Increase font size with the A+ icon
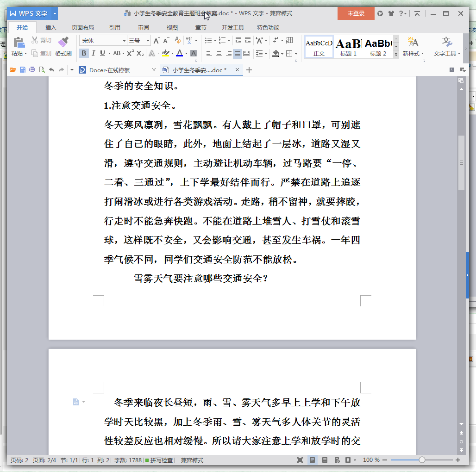Viewport: 476px width, 472px height. coord(157,40)
